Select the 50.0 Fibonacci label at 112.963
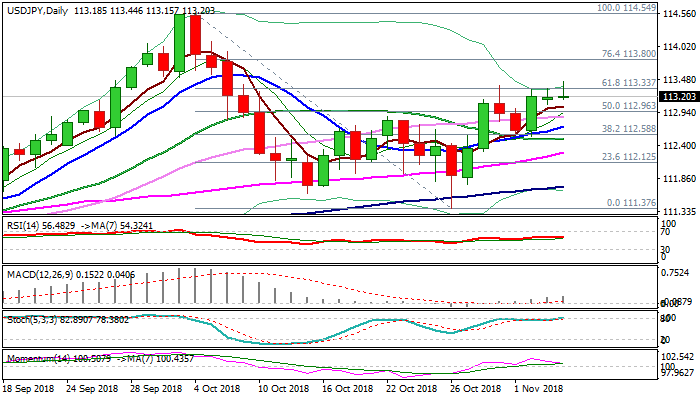This screenshot has width=700, height=400. 627,105
